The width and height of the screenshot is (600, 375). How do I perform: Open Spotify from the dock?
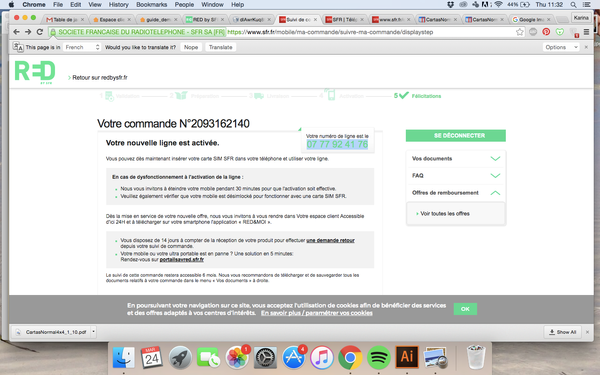[x=378, y=358]
